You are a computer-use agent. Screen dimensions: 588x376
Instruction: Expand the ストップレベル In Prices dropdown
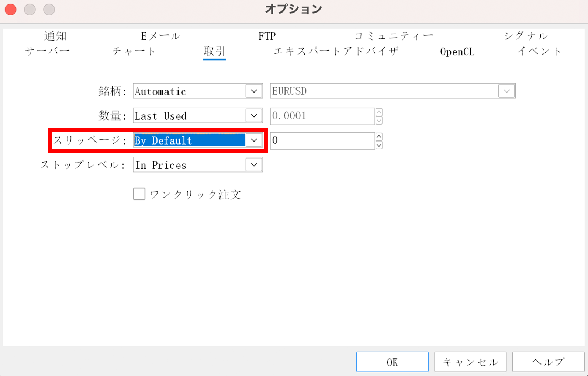[254, 165]
